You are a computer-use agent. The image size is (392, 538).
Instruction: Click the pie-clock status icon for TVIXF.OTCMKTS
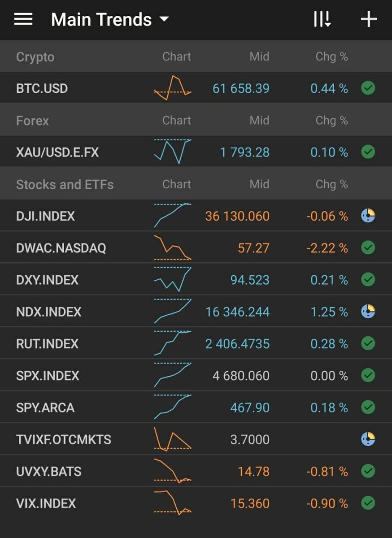[368, 439]
